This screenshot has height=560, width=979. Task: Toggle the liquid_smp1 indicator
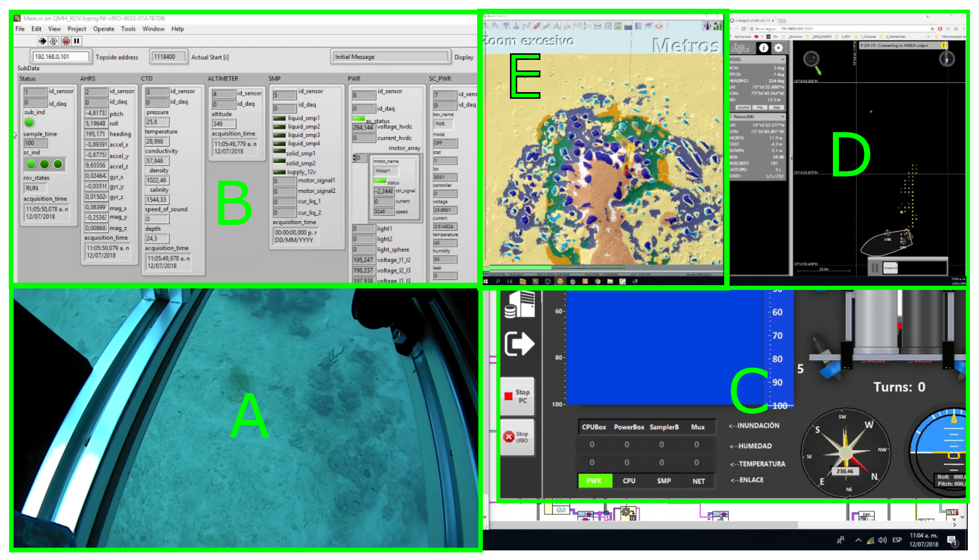pyautogui.click(x=279, y=118)
